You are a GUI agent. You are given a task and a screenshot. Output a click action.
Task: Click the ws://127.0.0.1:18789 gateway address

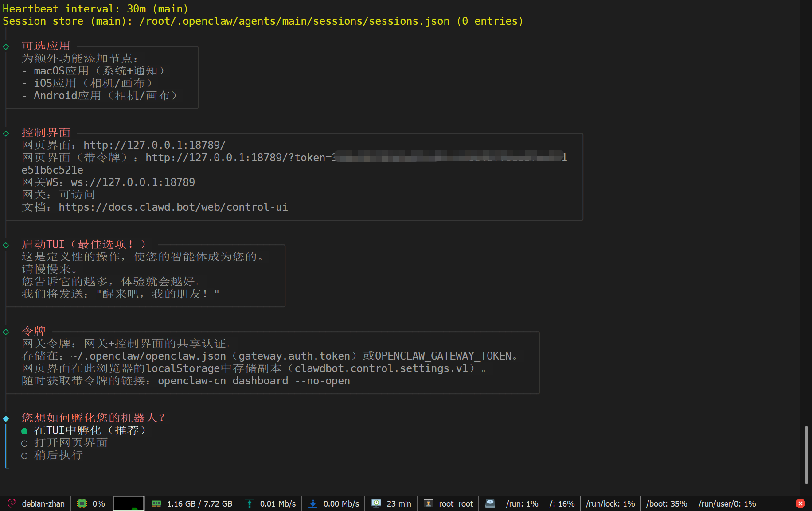(x=133, y=182)
